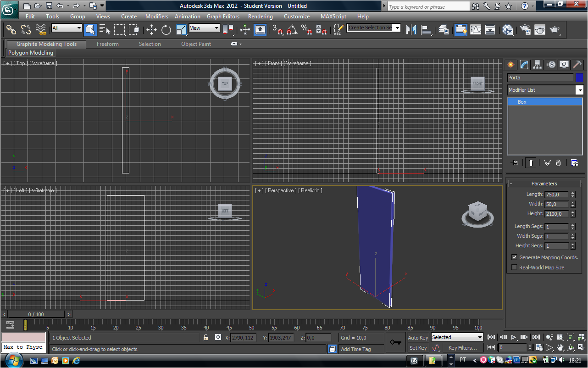Screen dimensions: 588x368
Task: Open the Rendering menu
Action: click(260, 17)
